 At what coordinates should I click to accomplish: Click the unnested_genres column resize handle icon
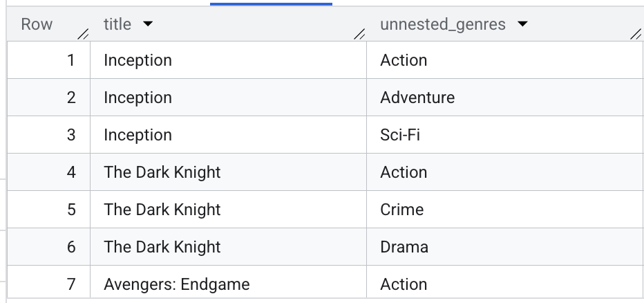(x=636, y=34)
